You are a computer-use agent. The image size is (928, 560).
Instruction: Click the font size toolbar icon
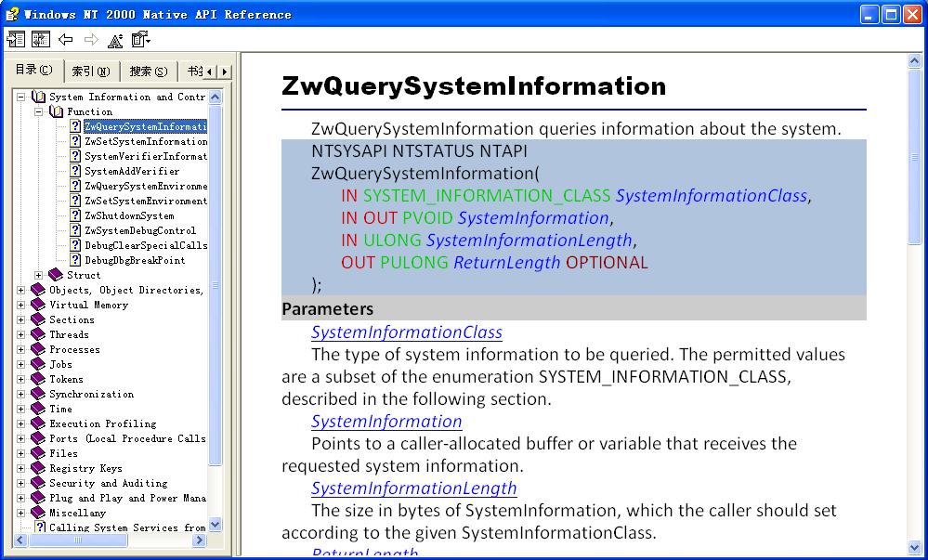point(115,40)
